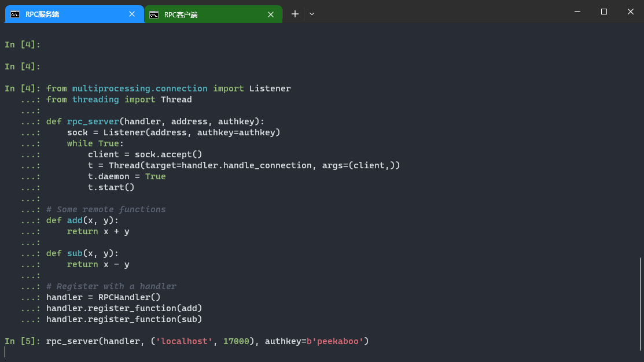The width and height of the screenshot is (644, 362).
Task: Click the '# Some remote functions' comment
Action: [106, 209]
